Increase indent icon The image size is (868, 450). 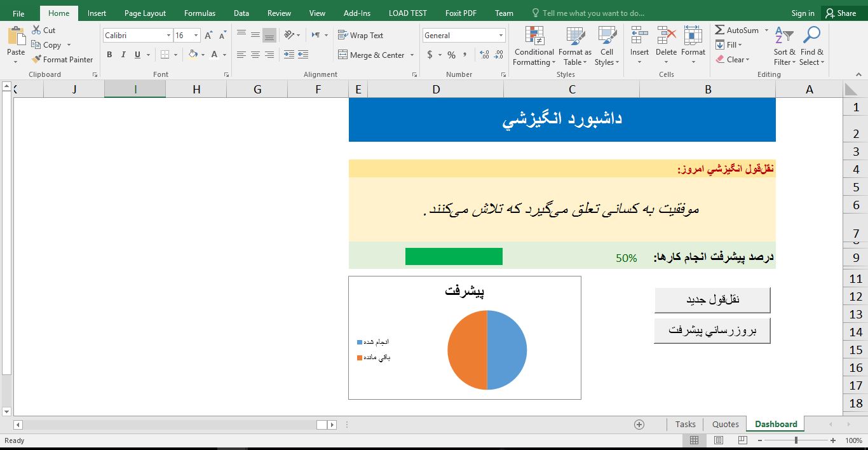[303, 55]
